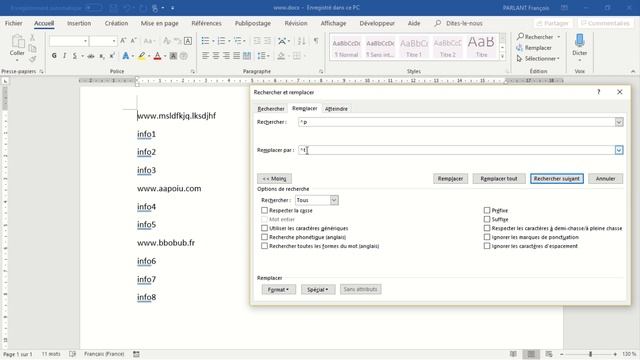Toggle italic (I) formatting
This screenshot has width=640, height=360.
(x=64, y=56)
